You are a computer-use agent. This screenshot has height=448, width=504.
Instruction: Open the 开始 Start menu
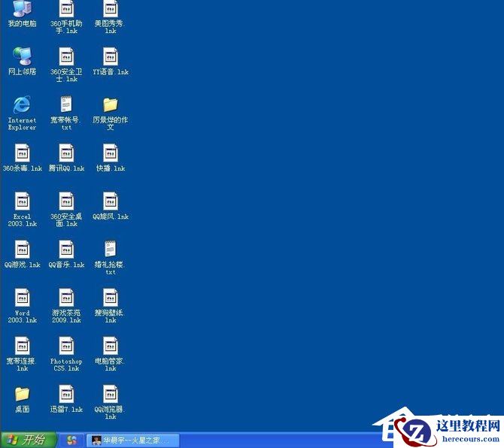tap(29, 440)
